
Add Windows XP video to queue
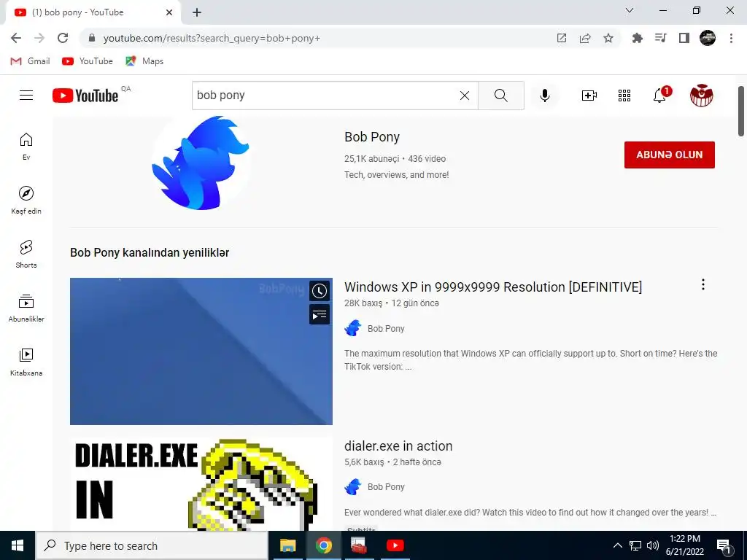coord(320,315)
